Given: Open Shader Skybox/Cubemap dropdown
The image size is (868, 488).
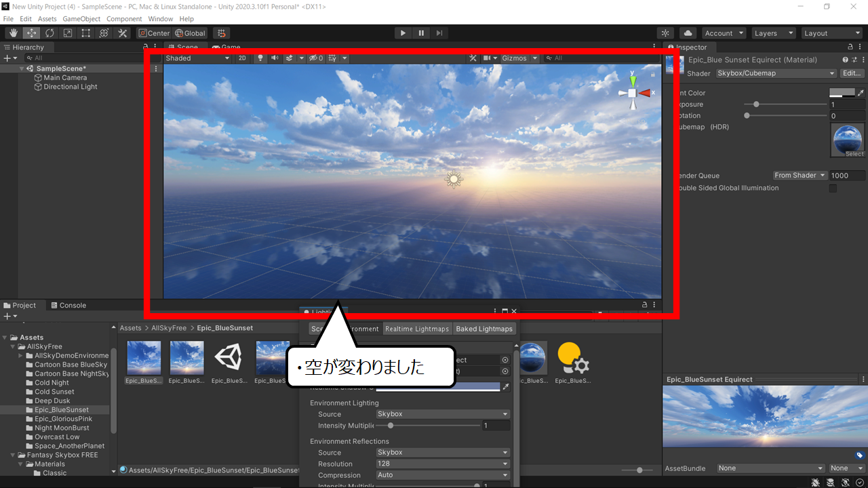Looking at the screenshot, I should tap(776, 73).
